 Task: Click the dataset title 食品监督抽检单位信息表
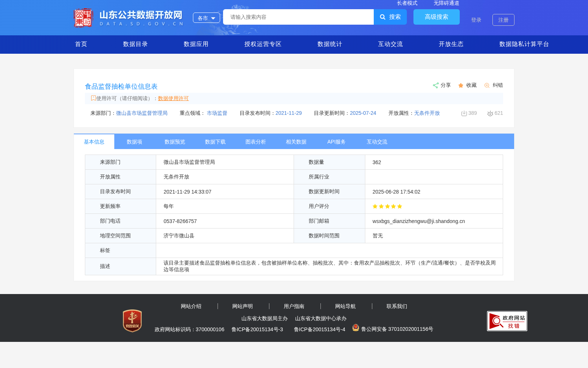121,86
